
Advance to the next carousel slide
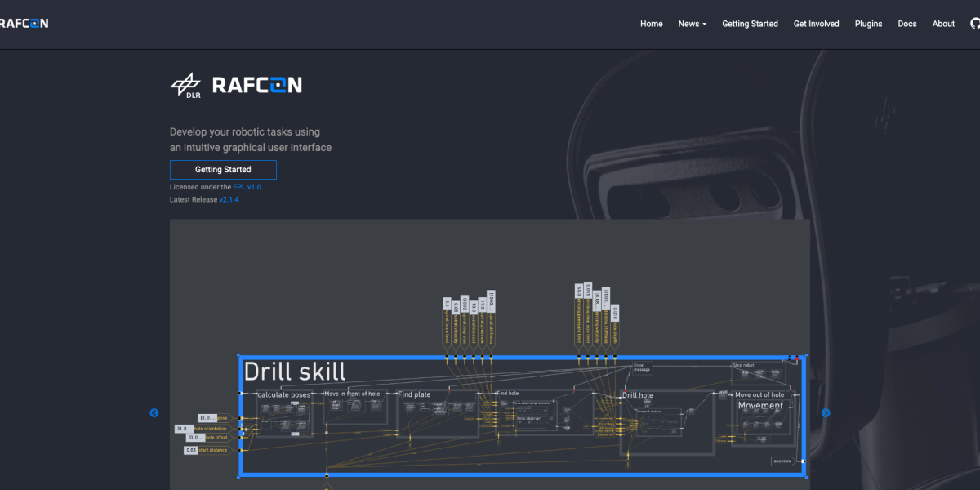point(826,413)
